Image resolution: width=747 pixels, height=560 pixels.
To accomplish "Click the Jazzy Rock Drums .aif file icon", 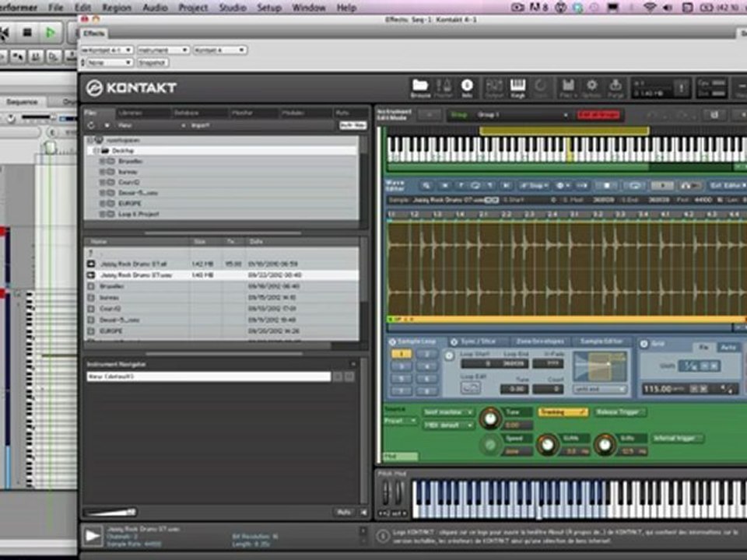I will [x=90, y=264].
